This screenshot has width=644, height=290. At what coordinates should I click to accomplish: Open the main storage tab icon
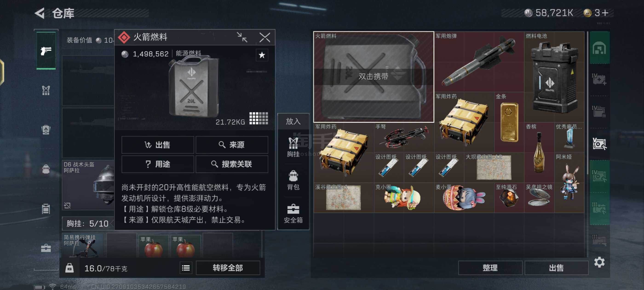pos(599,48)
